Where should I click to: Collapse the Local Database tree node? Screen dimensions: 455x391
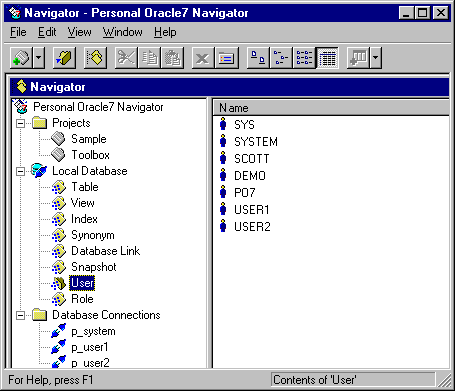pyautogui.click(x=21, y=172)
